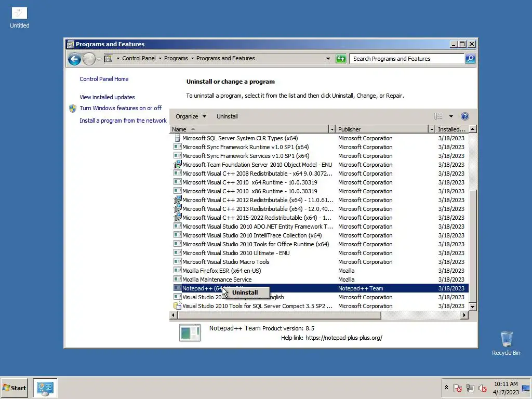Click the Show desktop icon by clock

coord(526,388)
